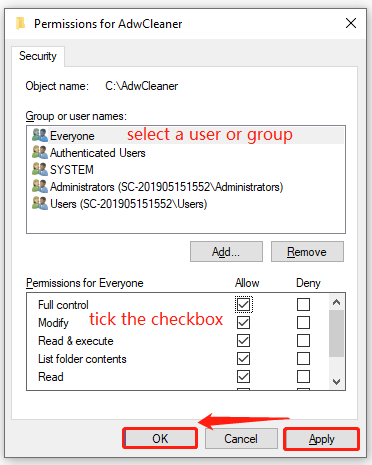372x465 pixels.
Task: Tick Deny checkbox for Read
Action: point(303,377)
